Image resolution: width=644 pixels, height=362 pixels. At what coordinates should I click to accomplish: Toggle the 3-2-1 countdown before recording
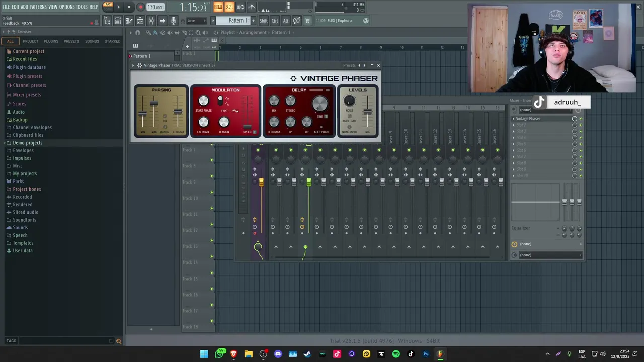coord(229,7)
